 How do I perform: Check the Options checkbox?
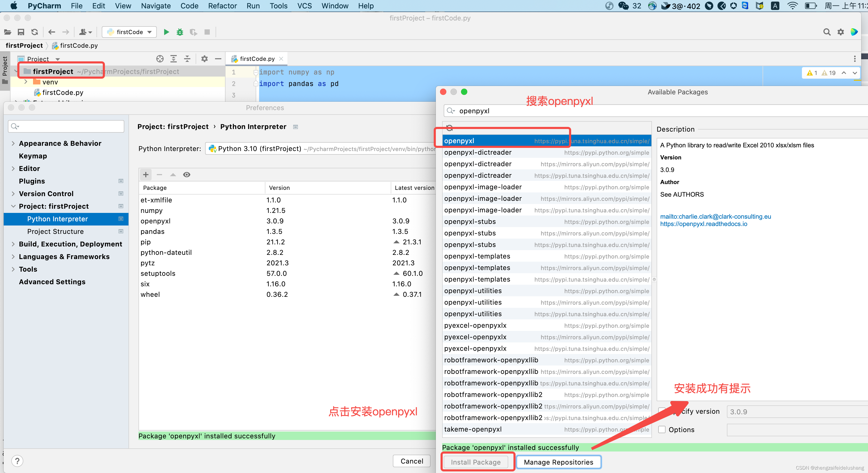point(662,429)
